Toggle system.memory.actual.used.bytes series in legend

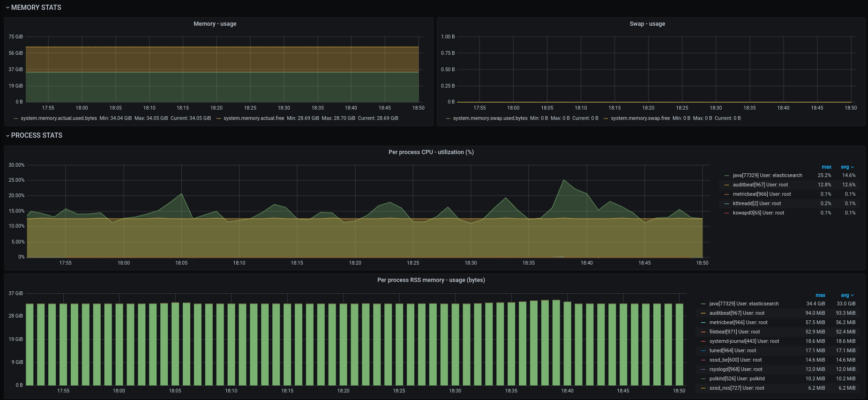tap(59, 118)
